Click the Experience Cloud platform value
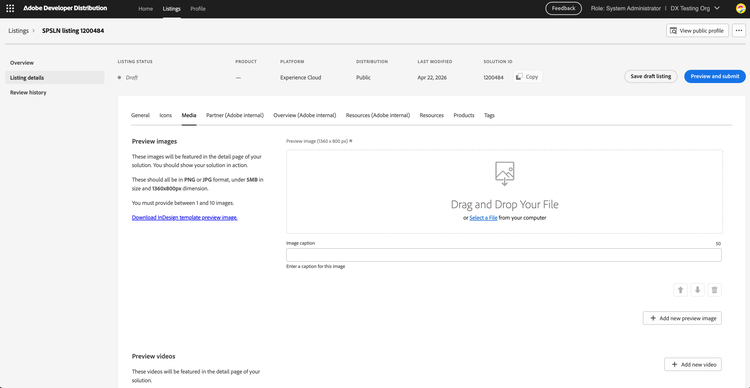Viewport: 750px width, 388px height. pyautogui.click(x=301, y=78)
